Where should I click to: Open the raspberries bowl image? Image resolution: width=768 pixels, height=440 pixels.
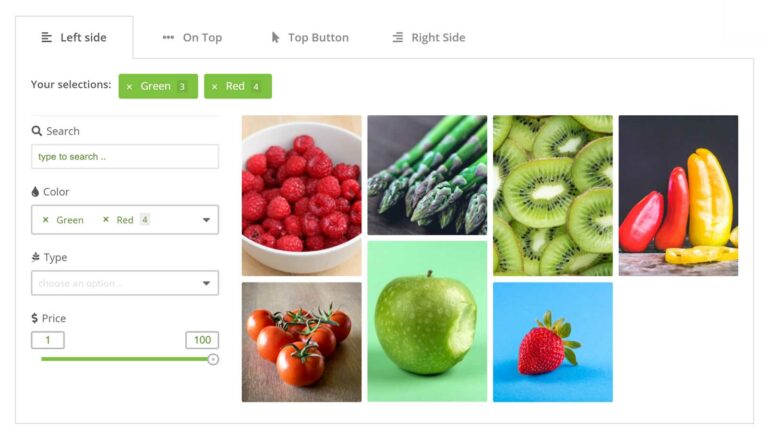(302, 196)
